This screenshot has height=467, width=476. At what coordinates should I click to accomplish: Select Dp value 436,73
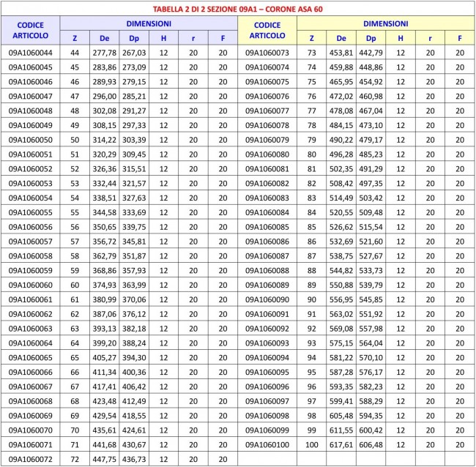[x=134, y=459]
